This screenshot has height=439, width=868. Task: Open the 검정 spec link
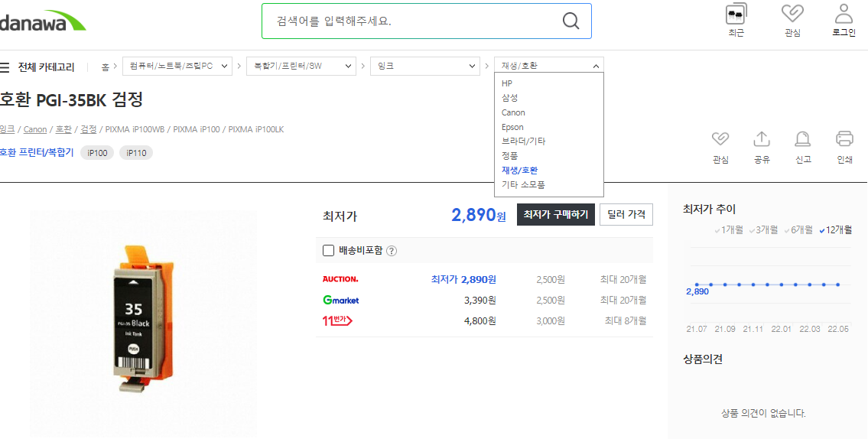click(x=89, y=129)
